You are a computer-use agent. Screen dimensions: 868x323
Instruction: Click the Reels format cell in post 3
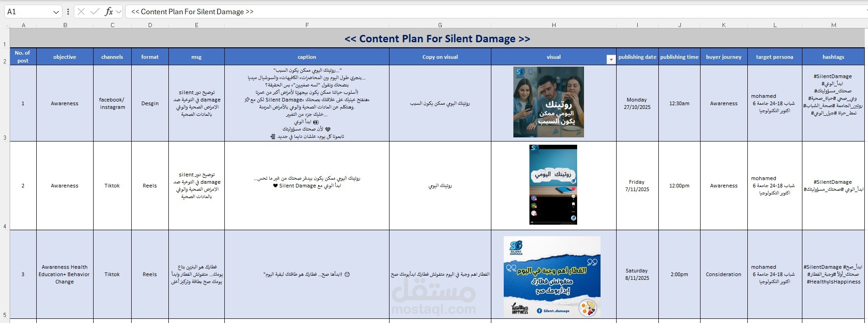(150, 274)
